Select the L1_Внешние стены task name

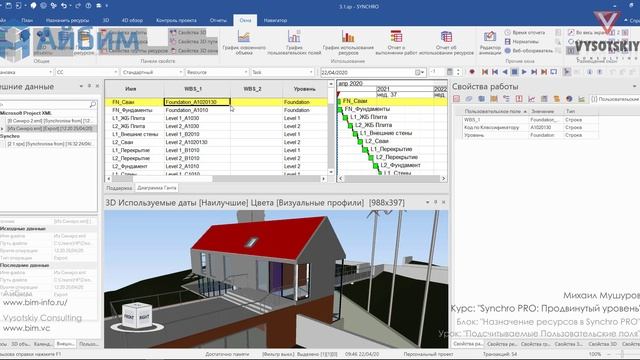[x=135, y=134]
